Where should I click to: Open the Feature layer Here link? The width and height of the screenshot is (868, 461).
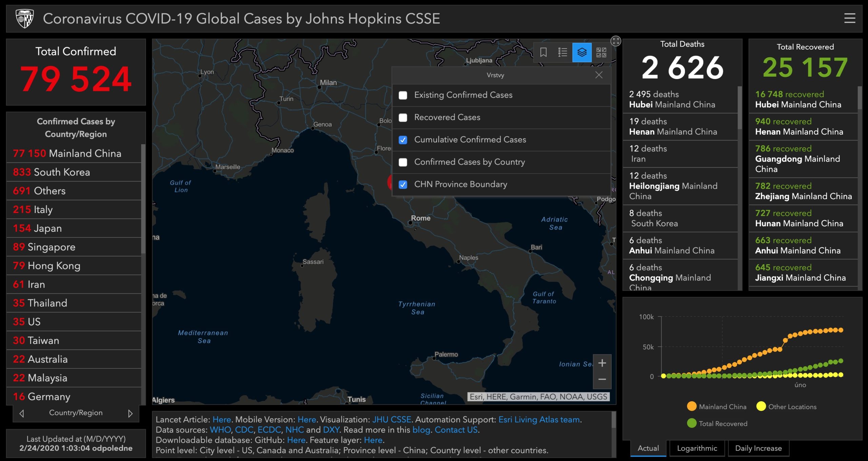[373, 440]
